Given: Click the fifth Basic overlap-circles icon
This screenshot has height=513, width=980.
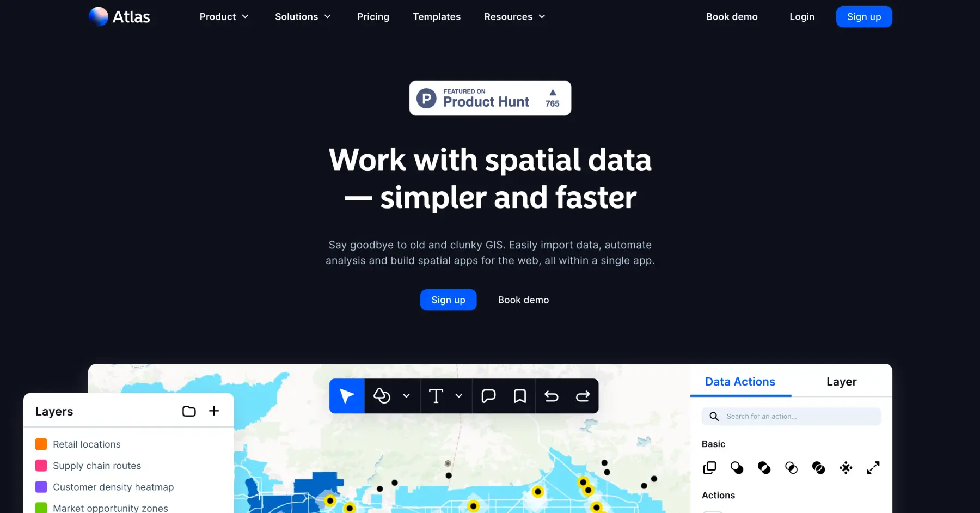Looking at the screenshot, I should click(818, 468).
